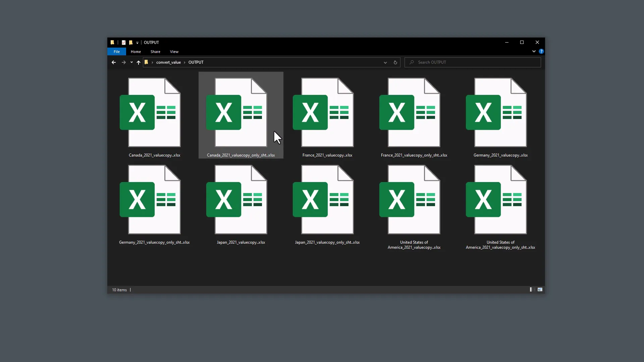Refresh the OUTPUT folder view

click(x=395, y=62)
